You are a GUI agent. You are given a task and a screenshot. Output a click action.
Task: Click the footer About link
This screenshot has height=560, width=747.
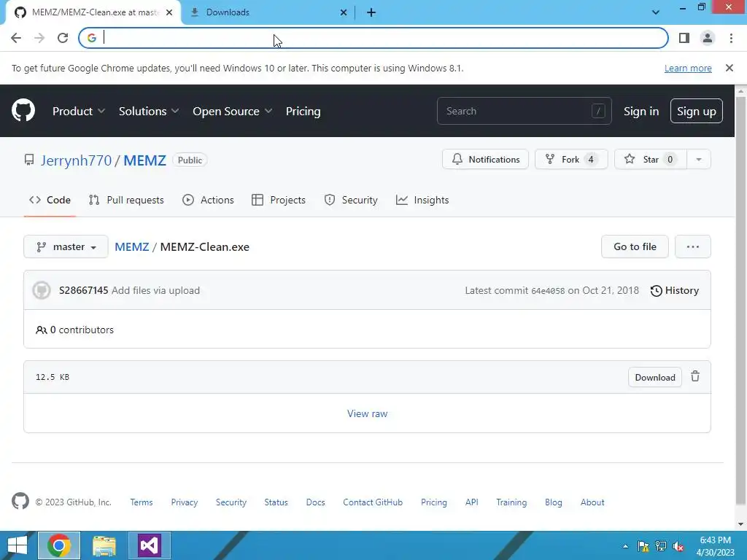pyautogui.click(x=592, y=502)
